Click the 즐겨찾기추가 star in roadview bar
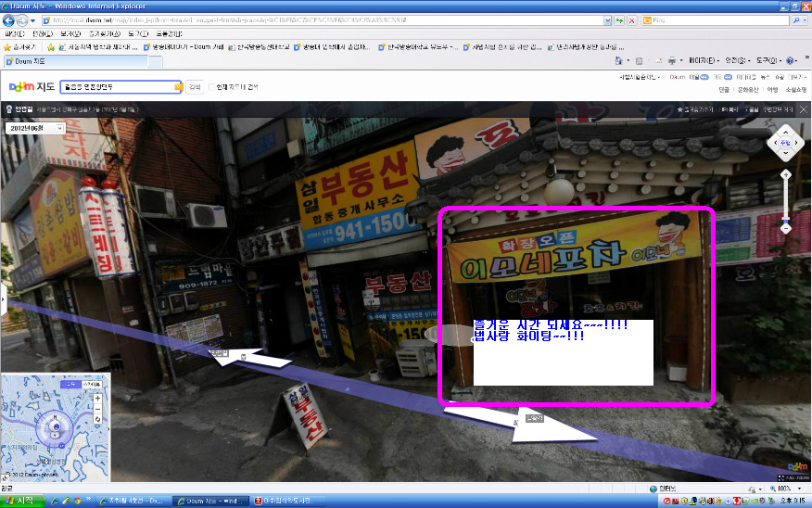Viewport: 812px width, 508px height. pos(695,109)
